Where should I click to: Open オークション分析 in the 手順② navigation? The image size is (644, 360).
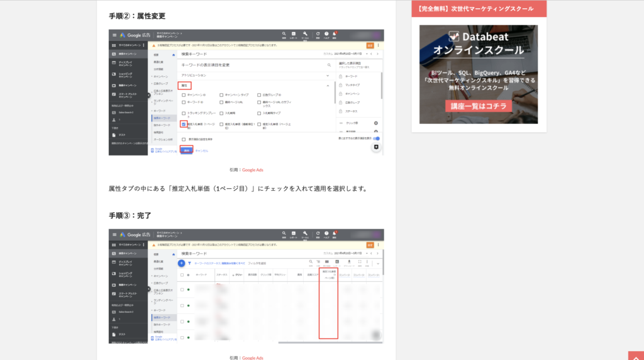[163, 140]
